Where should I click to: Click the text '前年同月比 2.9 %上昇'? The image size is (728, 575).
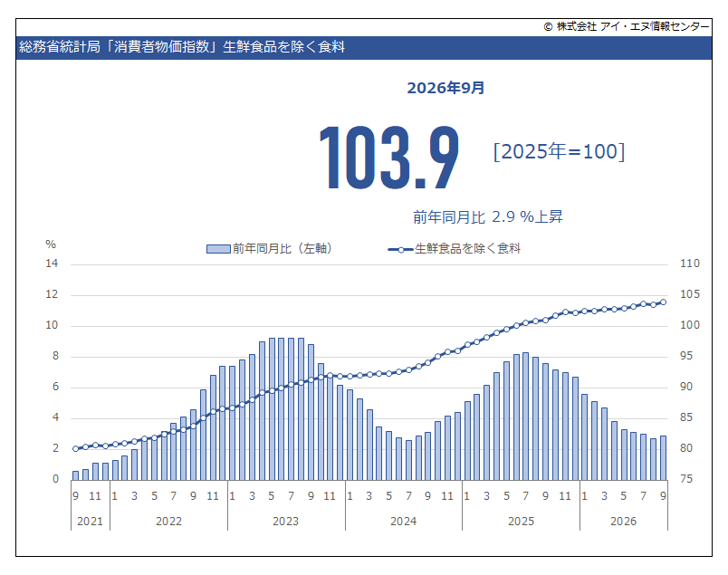click(x=488, y=217)
